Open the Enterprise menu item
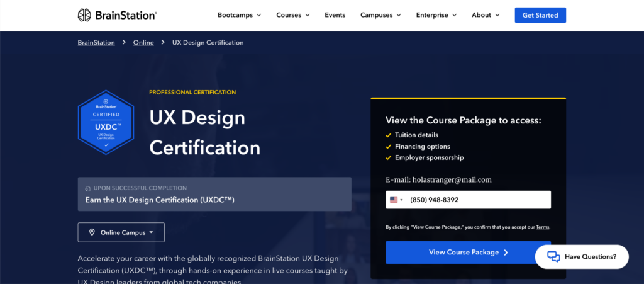Image resolution: width=644 pixels, height=284 pixels. [x=436, y=15]
